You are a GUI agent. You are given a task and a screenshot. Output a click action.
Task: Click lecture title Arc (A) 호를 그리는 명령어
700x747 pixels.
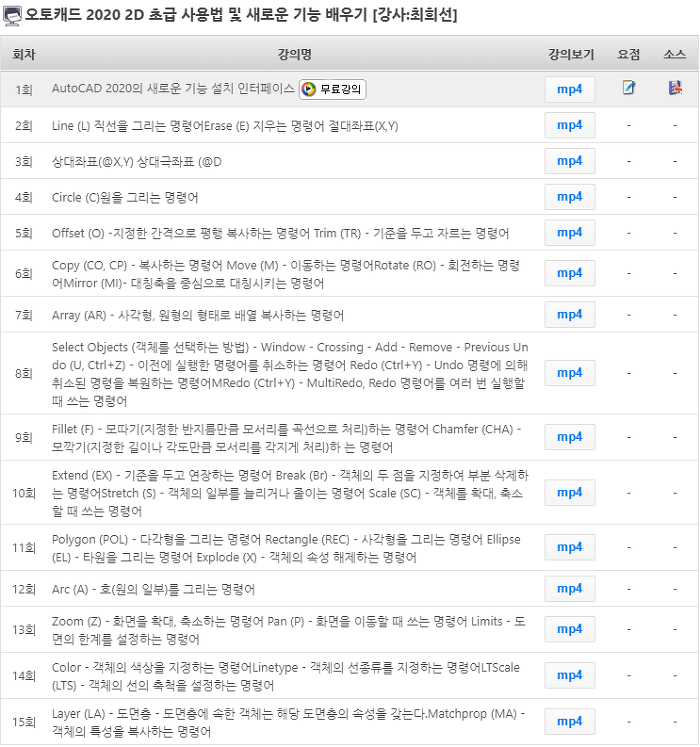pyautogui.click(x=153, y=589)
